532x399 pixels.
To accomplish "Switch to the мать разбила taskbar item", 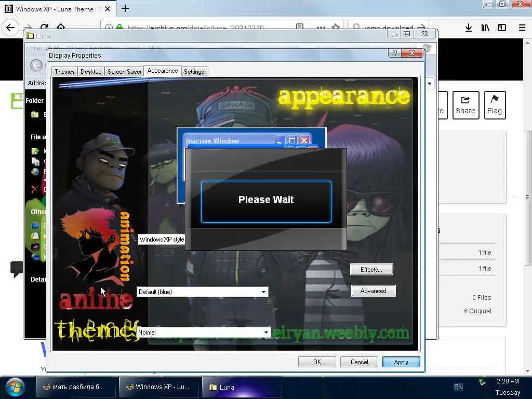I will (75, 387).
